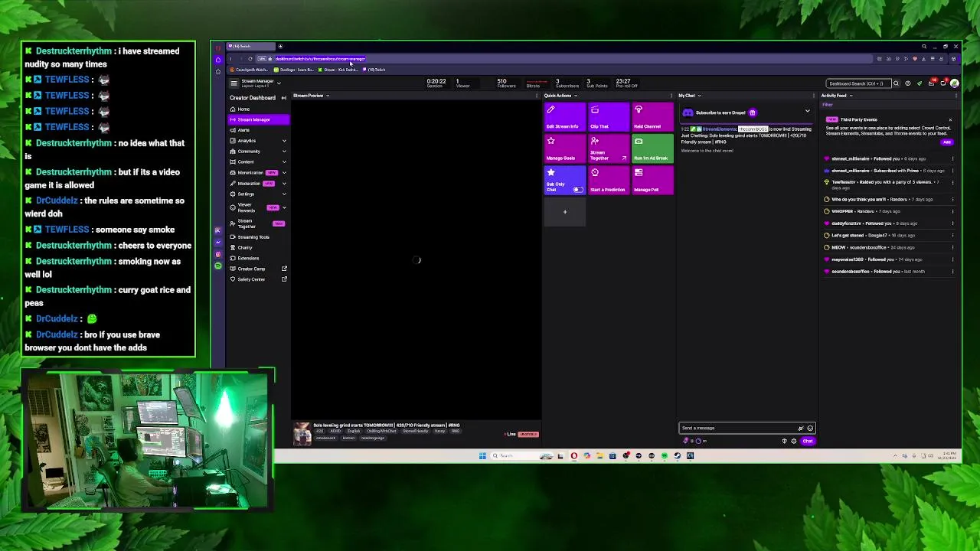The image size is (980, 551).
Task: Open Charity in sidebar
Action: pyautogui.click(x=258, y=247)
